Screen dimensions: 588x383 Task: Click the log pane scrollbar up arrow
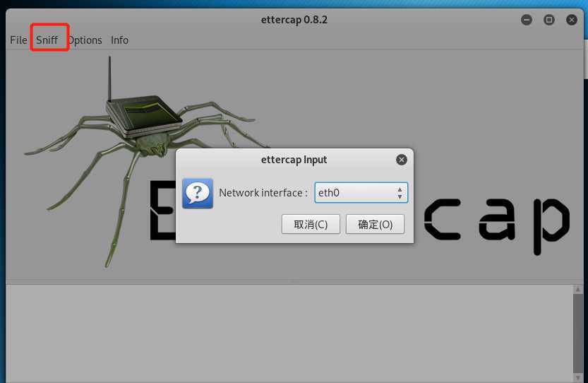coord(578,290)
